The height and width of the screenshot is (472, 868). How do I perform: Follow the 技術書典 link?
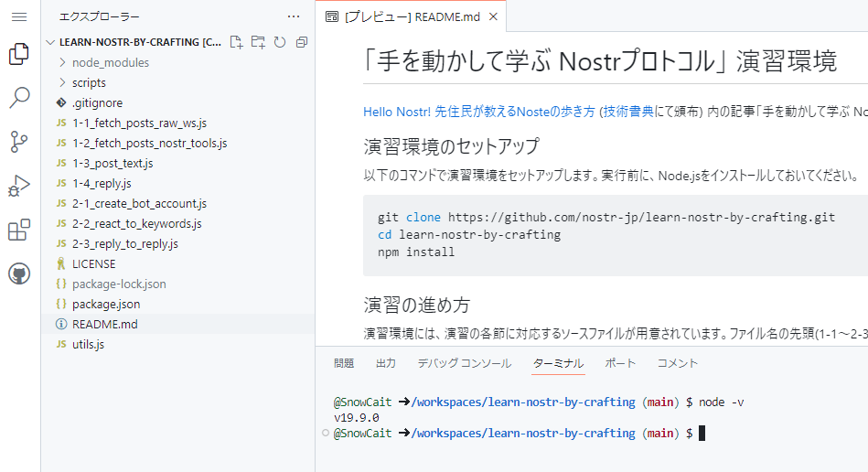coord(628,112)
